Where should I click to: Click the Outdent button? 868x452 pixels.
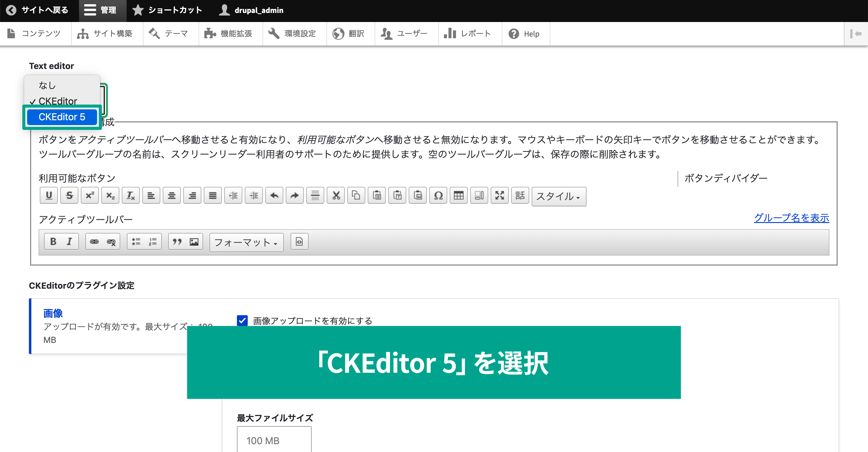pos(233,195)
